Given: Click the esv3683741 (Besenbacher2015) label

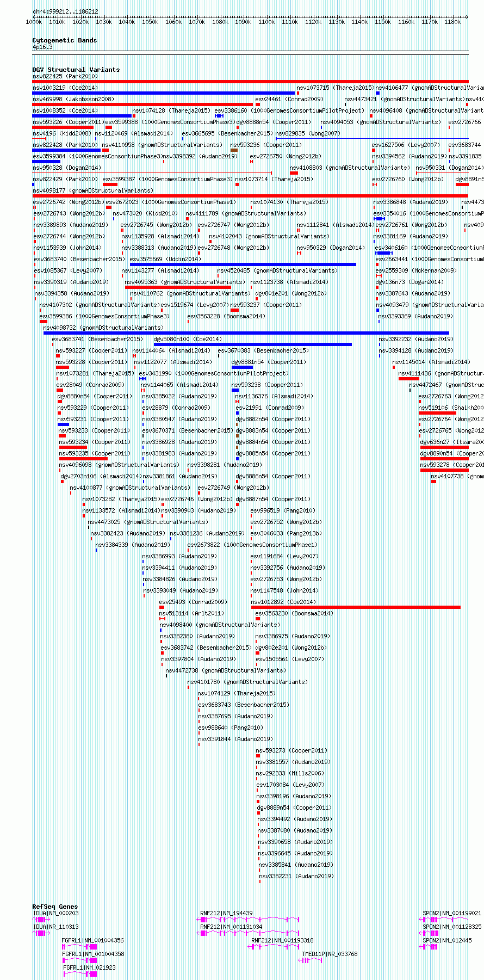Looking at the screenshot, I should click(98, 340).
